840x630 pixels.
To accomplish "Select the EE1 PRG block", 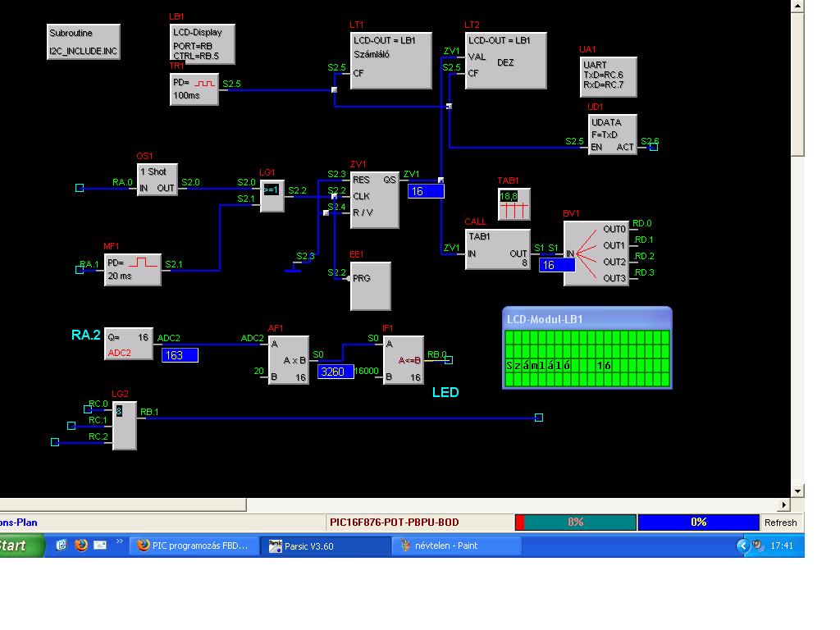I will point(371,286).
